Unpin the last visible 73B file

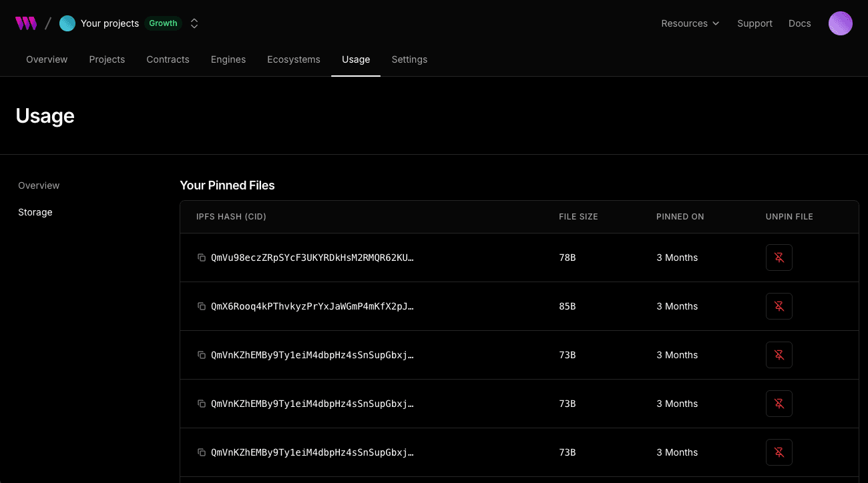(x=779, y=452)
